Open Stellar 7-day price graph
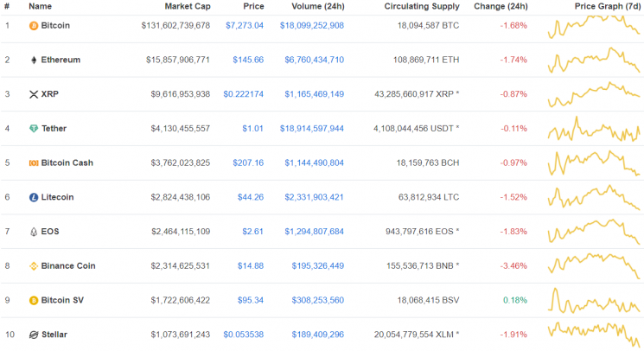The image size is (644, 351). coord(594,335)
